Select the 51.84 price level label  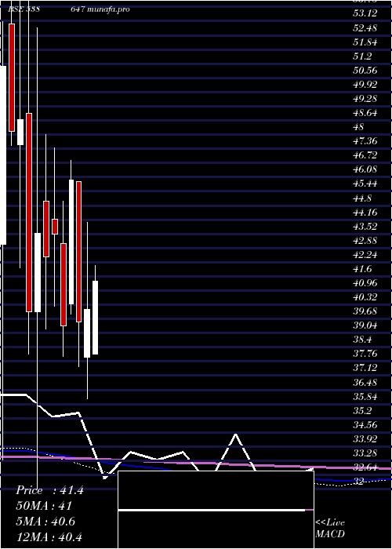click(365, 42)
